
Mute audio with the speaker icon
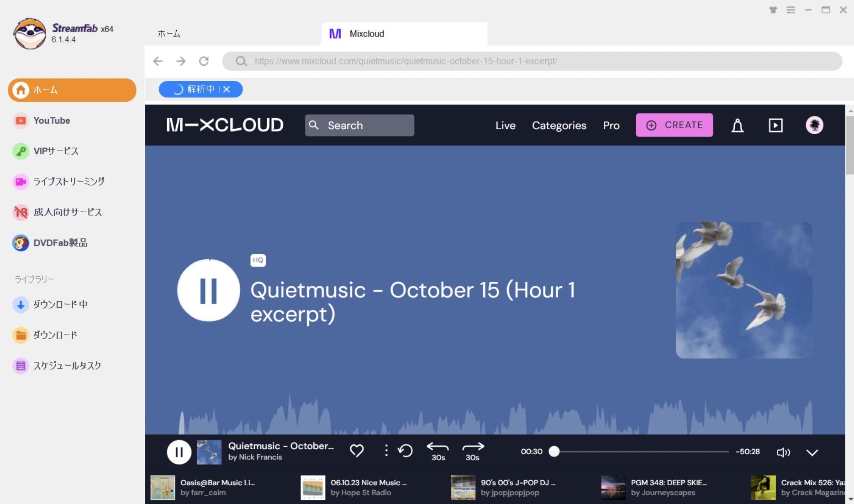click(783, 452)
